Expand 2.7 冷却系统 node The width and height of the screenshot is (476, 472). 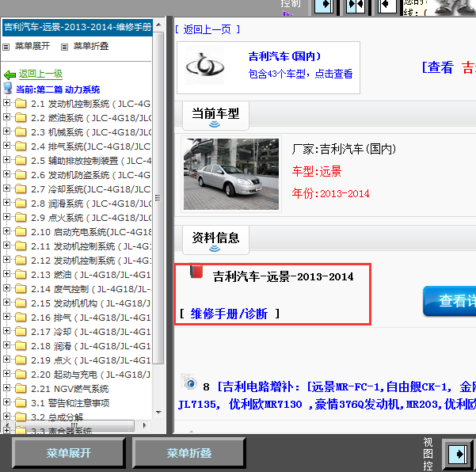tap(6, 188)
